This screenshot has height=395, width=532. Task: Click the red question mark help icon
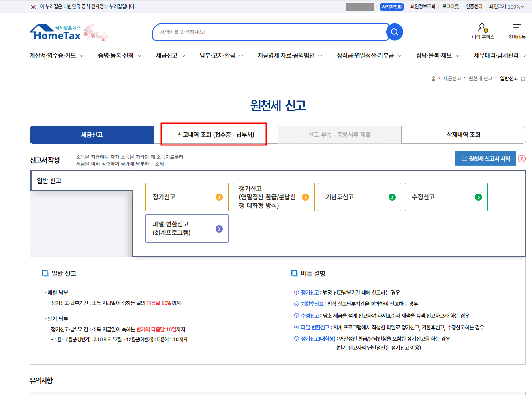[522, 158]
